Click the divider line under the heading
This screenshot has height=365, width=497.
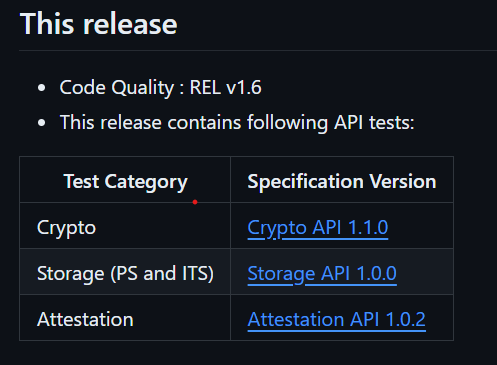(x=258, y=50)
